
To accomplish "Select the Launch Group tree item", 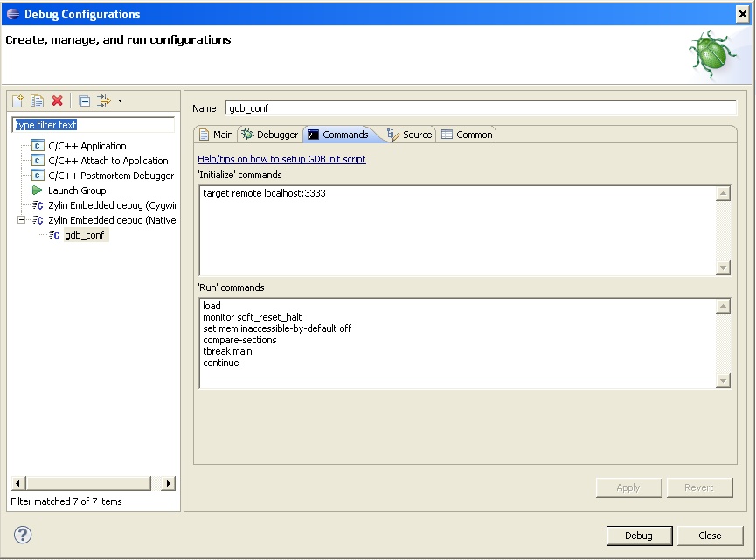I will 76,190.
